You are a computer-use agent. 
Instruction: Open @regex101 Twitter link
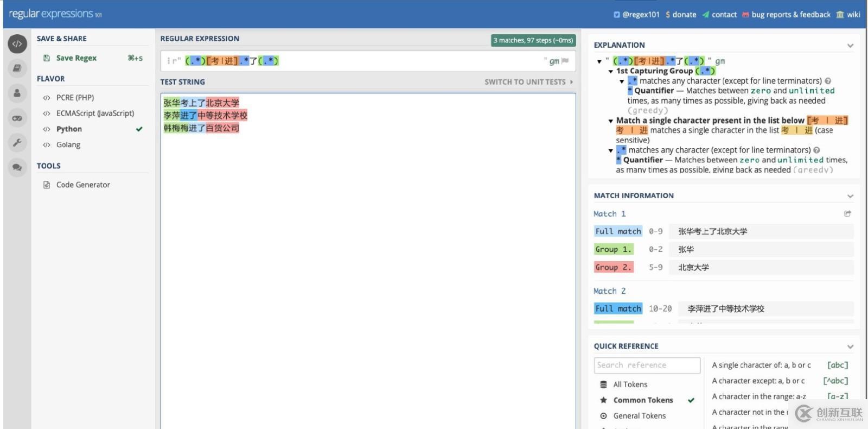(637, 15)
